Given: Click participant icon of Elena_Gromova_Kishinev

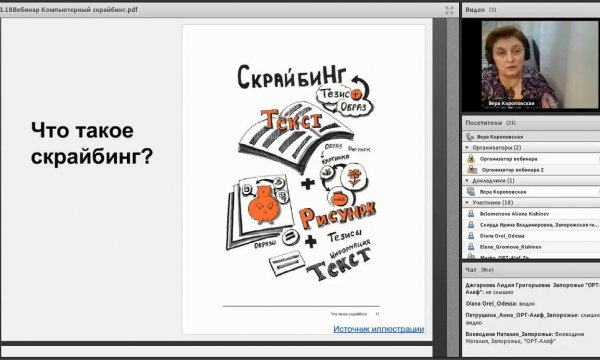Looking at the screenshot, I should [471, 247].
